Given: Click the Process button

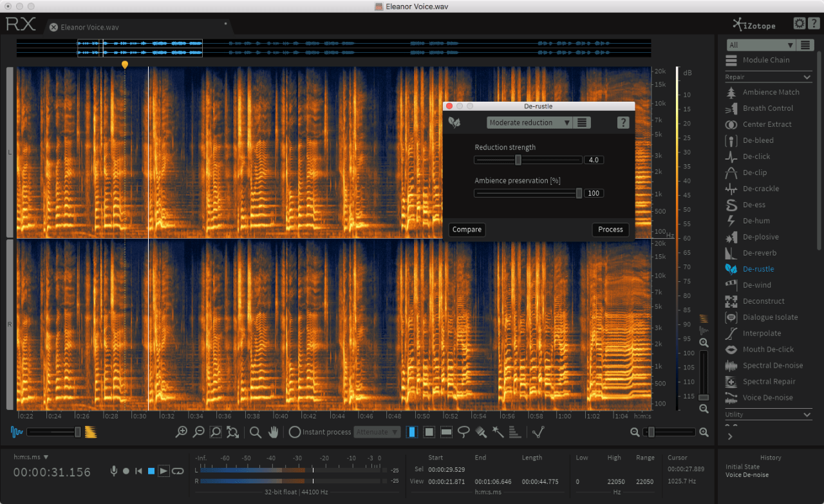Looking at the screenshot, I should 610,229.
